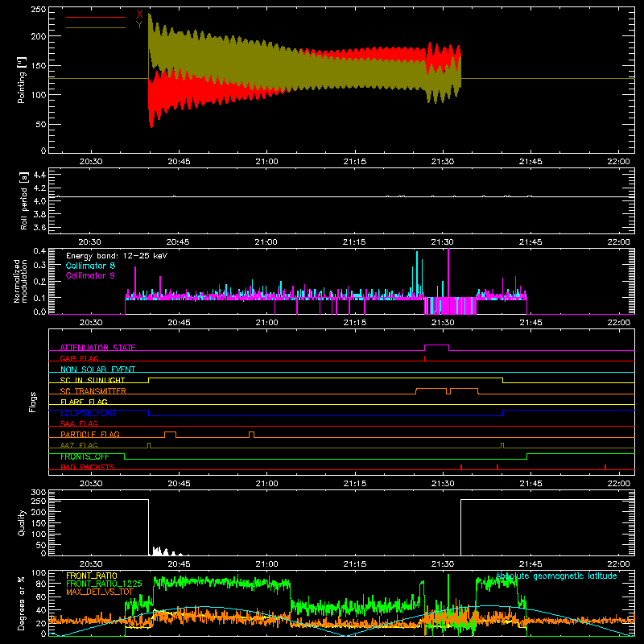Click the SAA_FLAG label

pyautogui.click(x=79, y=423)
